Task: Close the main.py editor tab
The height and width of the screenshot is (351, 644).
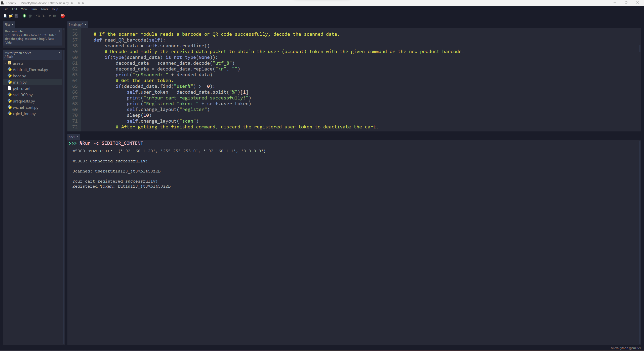Action: (x=86, y=24)
